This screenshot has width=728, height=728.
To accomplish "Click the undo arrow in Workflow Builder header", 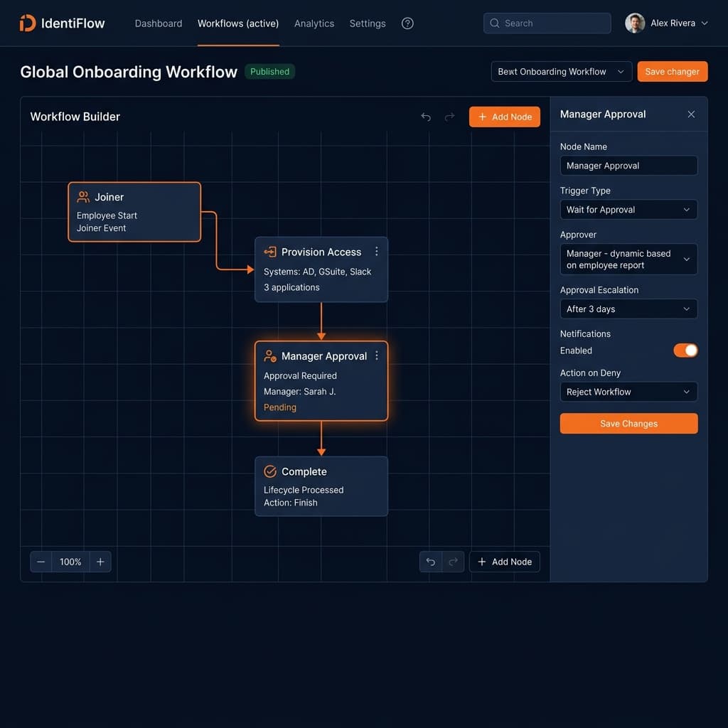I will [426, 117].
